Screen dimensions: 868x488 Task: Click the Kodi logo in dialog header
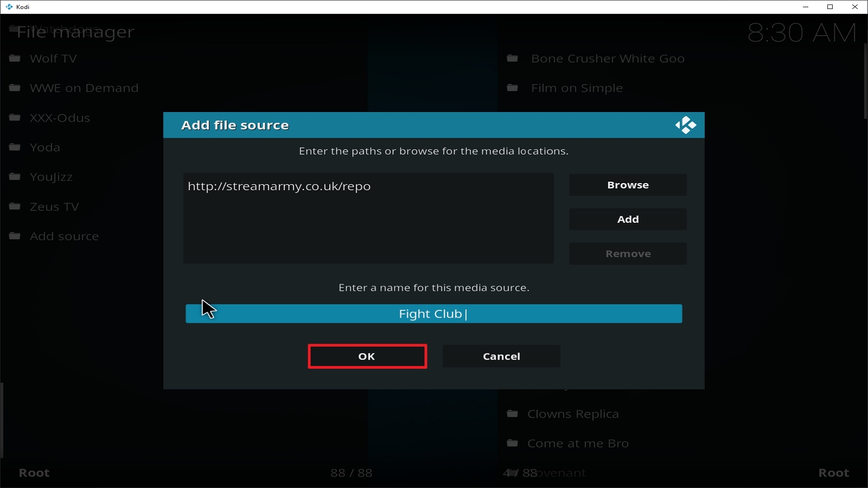coord(686,125)
